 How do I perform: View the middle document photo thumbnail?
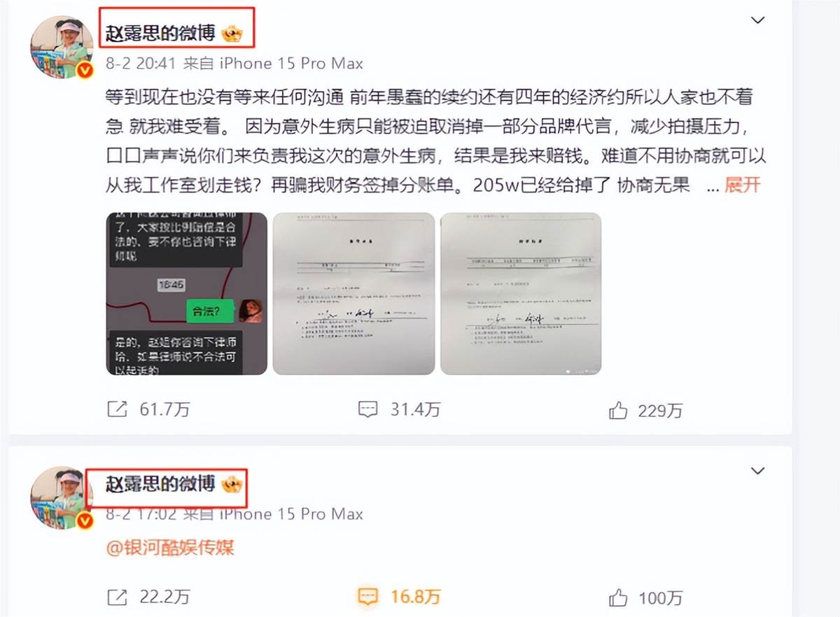[353, 294]
